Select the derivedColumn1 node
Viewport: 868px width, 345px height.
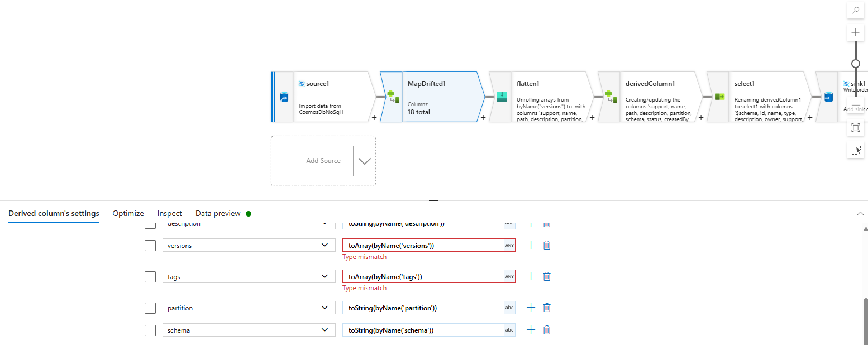[x=651, y=97]
